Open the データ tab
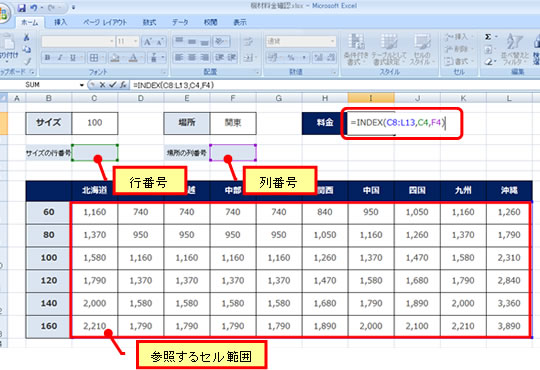Image resolution: width=540 pixels, height=370 pixels. click(180, 22)
